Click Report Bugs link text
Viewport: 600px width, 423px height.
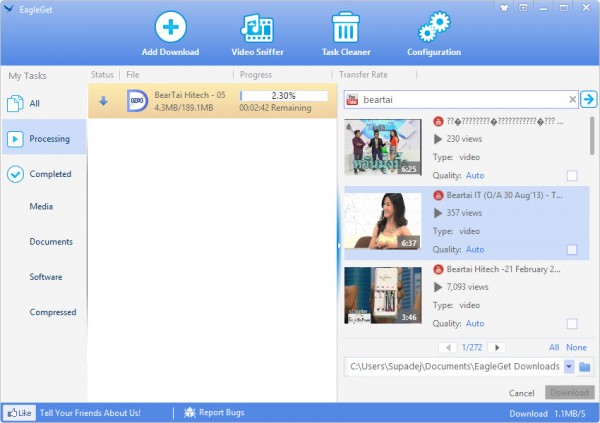coord(222,412)
